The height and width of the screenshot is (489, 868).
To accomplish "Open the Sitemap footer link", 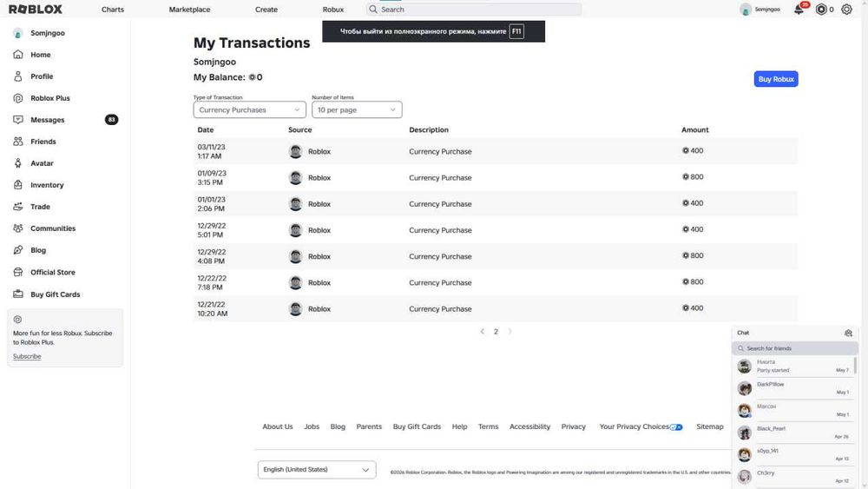I will point(710,426).
